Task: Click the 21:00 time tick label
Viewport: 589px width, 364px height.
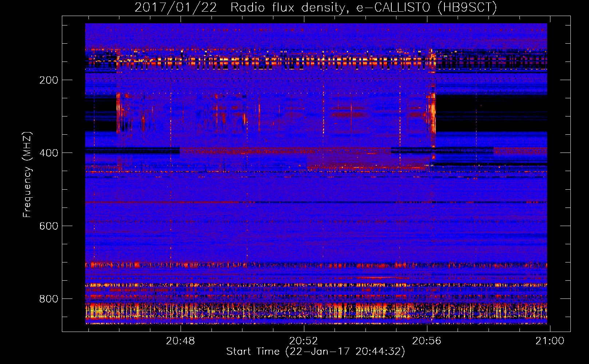Action: tap(550, 341)
